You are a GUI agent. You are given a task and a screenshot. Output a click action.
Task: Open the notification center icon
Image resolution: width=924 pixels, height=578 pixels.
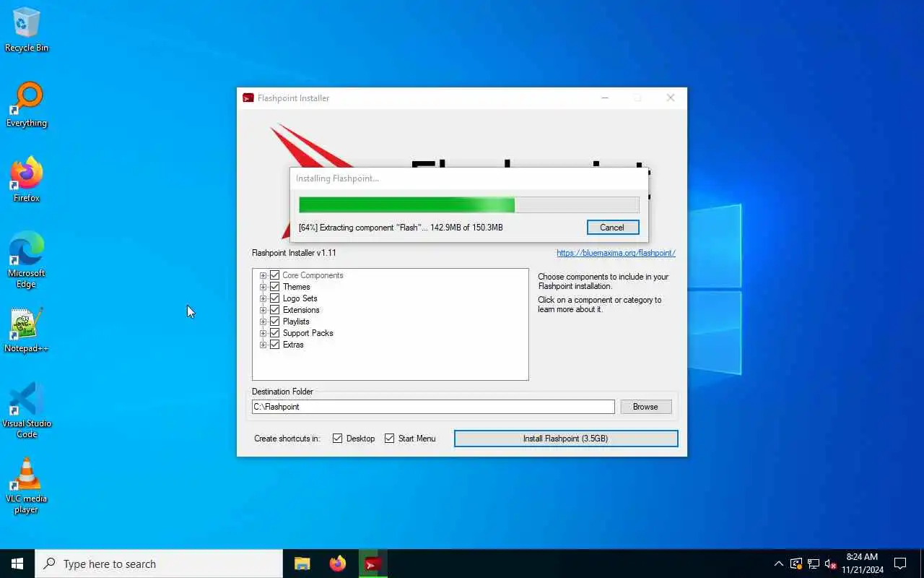pyautogui.click(x=900, y=564)
